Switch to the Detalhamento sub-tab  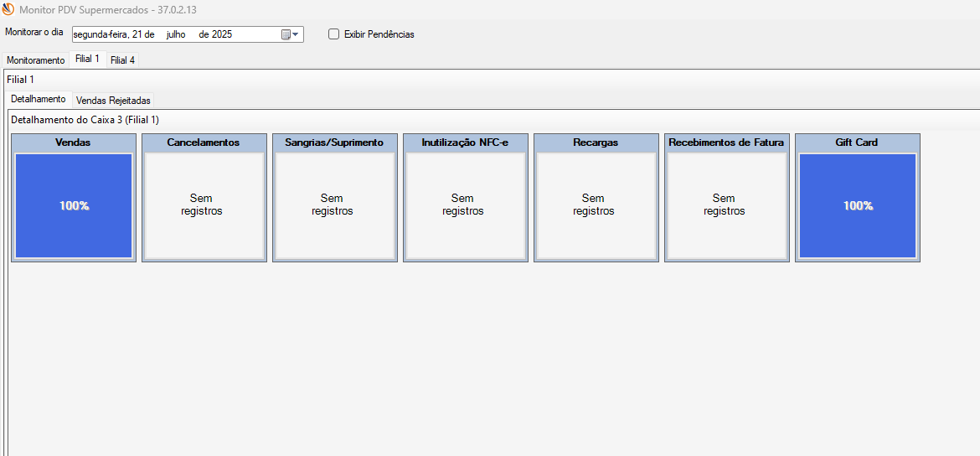click(x=39, y=99)
